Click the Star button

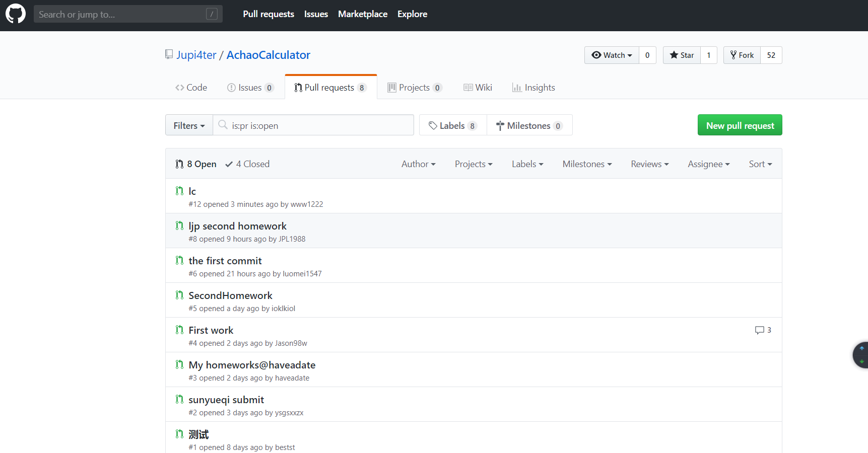click(682, 55)
